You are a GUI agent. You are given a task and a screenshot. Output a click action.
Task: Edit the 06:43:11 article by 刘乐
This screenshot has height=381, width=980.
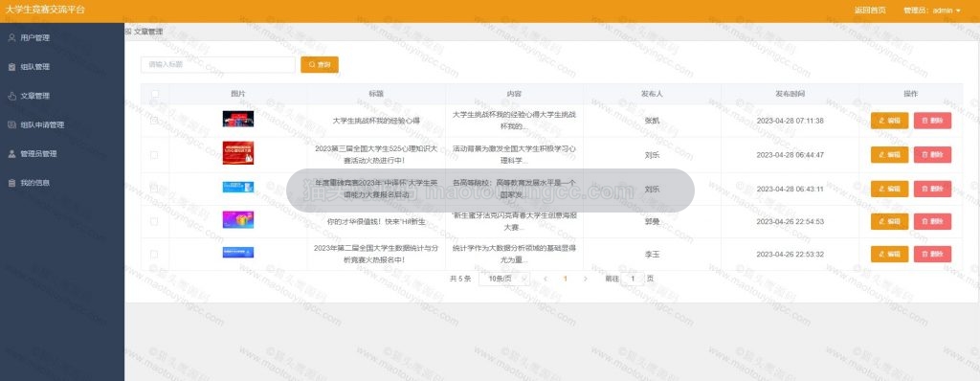tap(889, 189)
